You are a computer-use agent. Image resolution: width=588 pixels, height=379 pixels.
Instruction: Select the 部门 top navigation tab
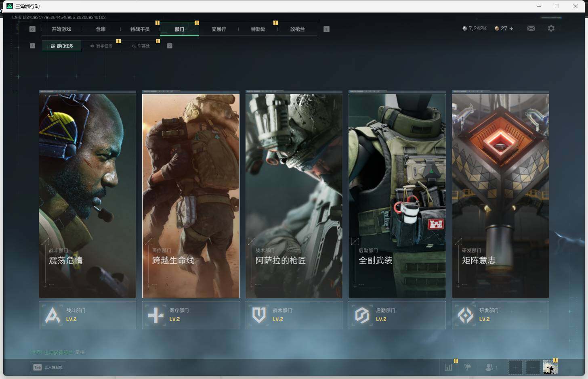(179, 29)
